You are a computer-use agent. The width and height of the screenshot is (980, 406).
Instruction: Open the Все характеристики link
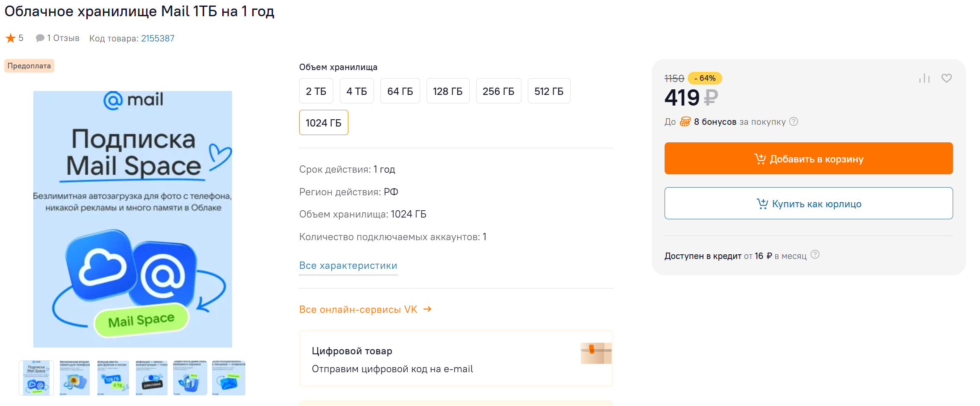[x=348, y=265]
